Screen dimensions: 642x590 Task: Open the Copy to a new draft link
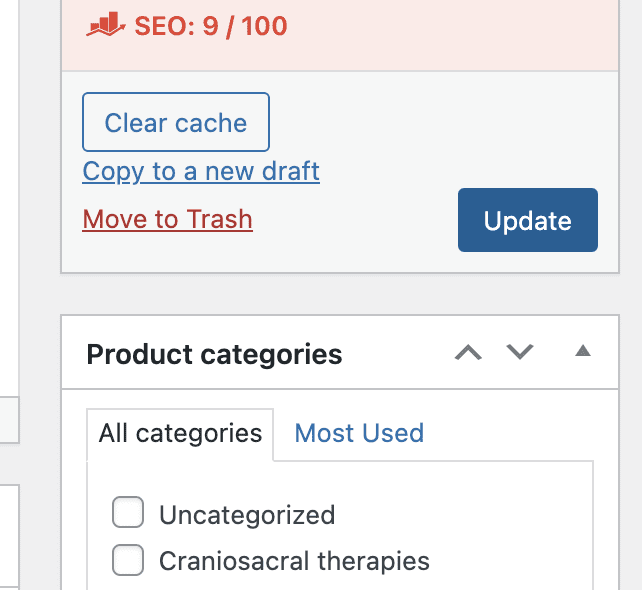click(201, 171)
